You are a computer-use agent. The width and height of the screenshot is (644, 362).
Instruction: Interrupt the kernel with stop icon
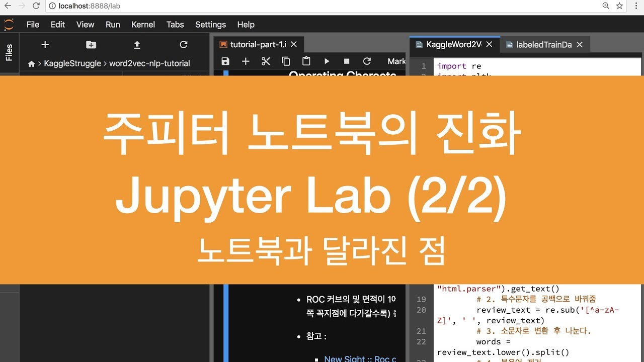tap(347, 61)
